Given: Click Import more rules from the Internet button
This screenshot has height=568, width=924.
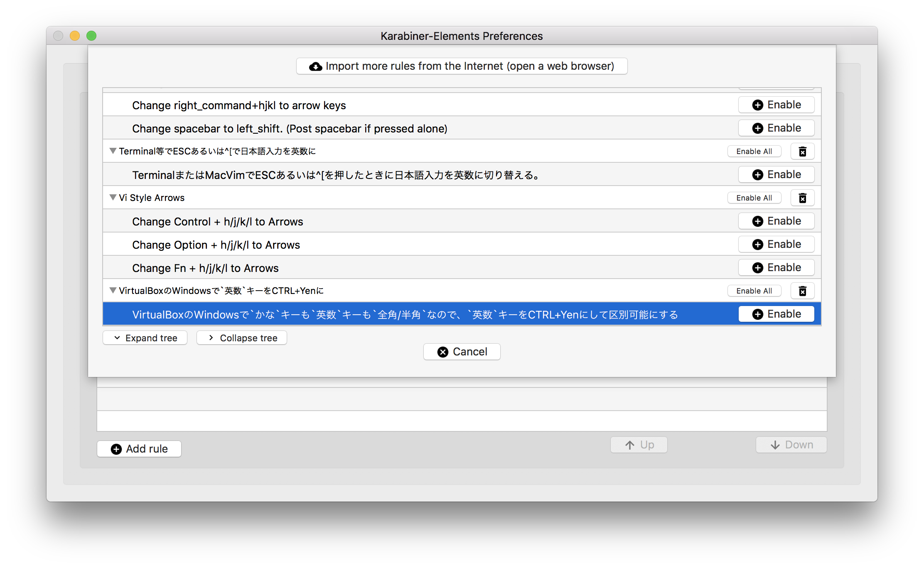Looking at the screenshot, I should [x=462, y=66].
